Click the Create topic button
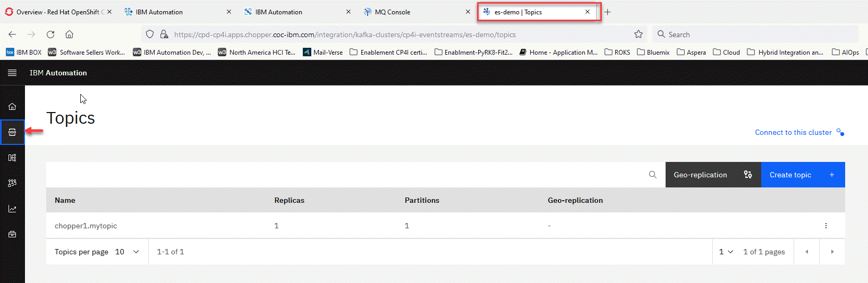This screenshot has width=868, height=283. [x=802, y=175]
